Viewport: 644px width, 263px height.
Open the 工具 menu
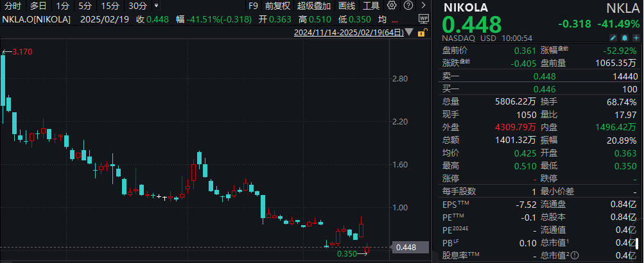[x=371, y=6]
